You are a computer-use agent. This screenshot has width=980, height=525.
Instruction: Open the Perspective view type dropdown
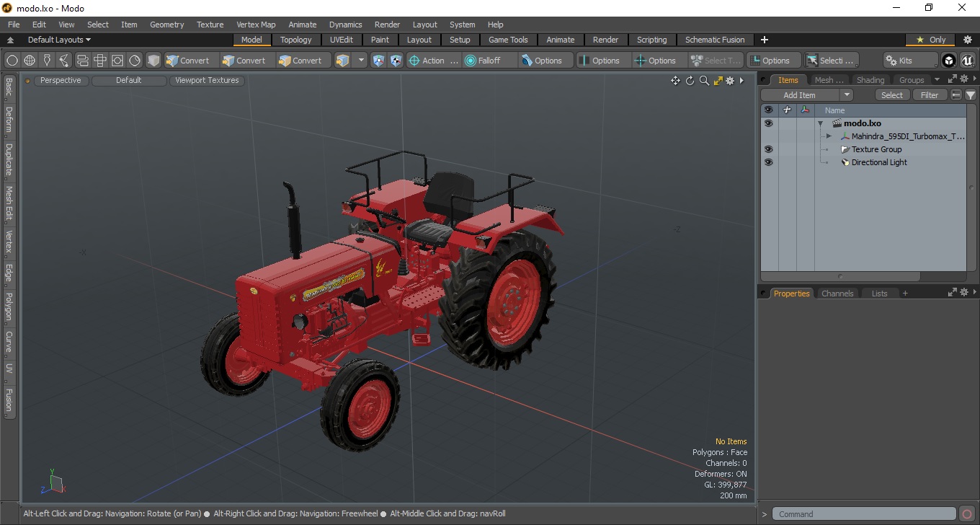coord(61,81)
